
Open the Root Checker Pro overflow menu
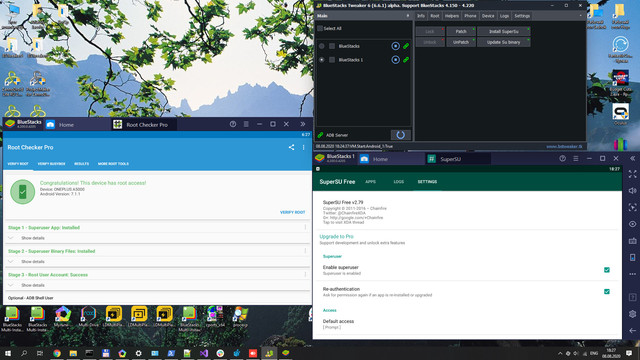pos(303,147)
